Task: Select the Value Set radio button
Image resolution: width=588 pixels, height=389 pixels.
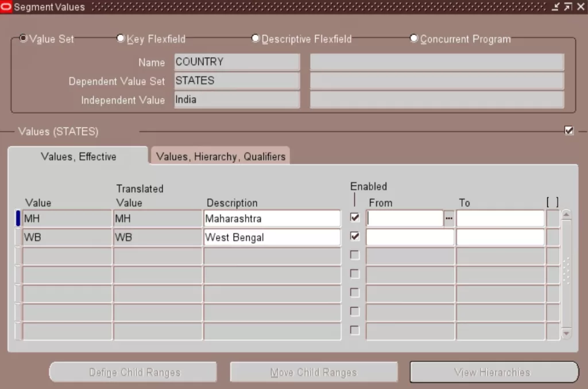Action: pyautogui.click(x=24, y=38)
